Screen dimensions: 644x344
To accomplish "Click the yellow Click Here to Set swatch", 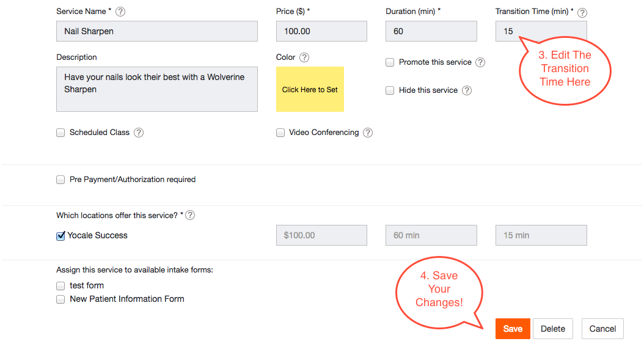I will (x=310, y=89).
